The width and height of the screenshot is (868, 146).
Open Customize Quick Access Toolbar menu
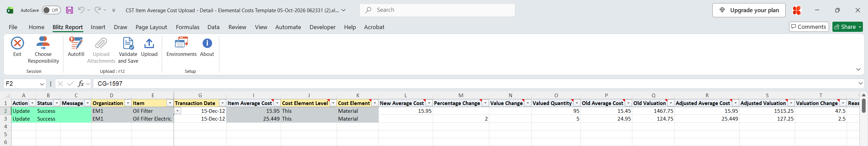click(114, 10)
